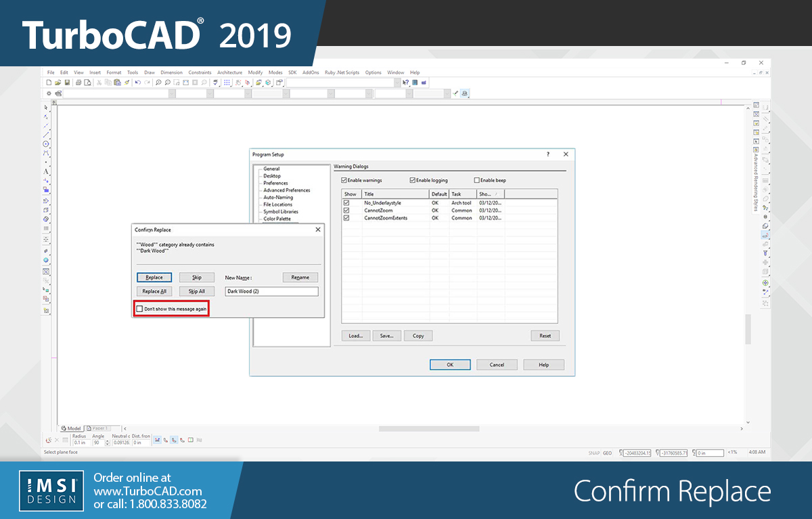Image resolution: width=812 pixels, height=519 pixels.
Task: Select Color Palette tree item
Action: (278, 219)
